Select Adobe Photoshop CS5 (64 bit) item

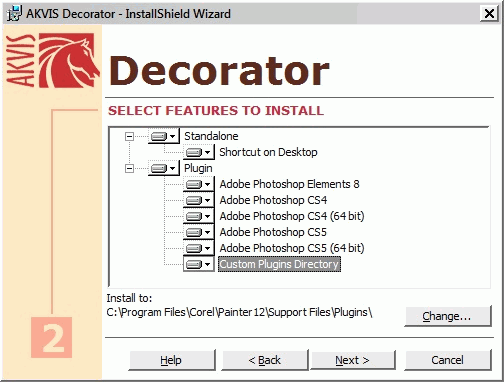click(292, 248)
